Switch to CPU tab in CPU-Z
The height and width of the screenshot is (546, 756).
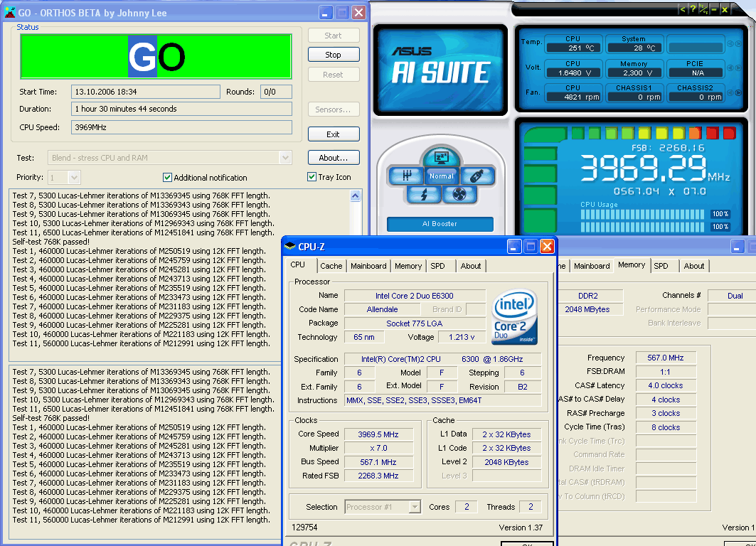(x=298, y=265)
